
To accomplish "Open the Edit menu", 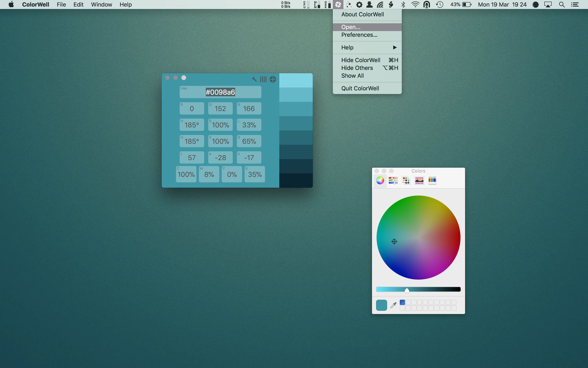I will (x=78, y=4).
